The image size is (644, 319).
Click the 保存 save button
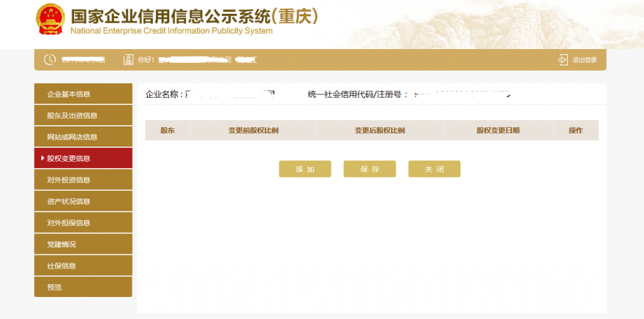(370, 169)
